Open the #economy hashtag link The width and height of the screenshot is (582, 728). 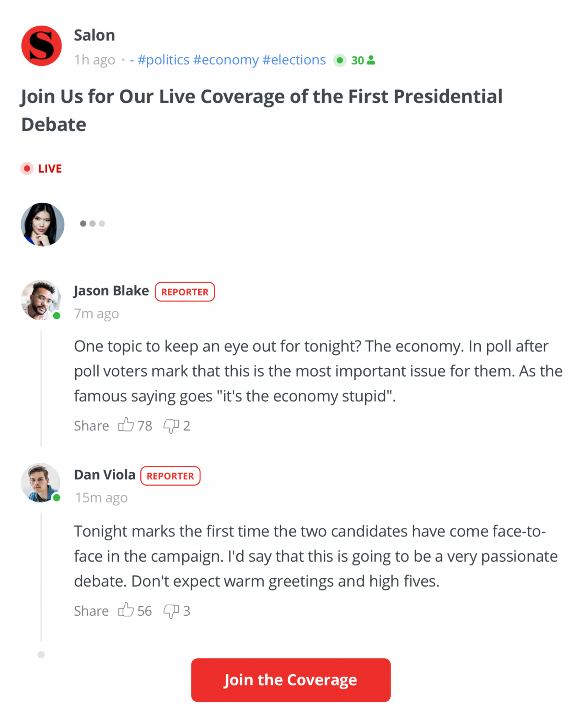tap(226, 60)
